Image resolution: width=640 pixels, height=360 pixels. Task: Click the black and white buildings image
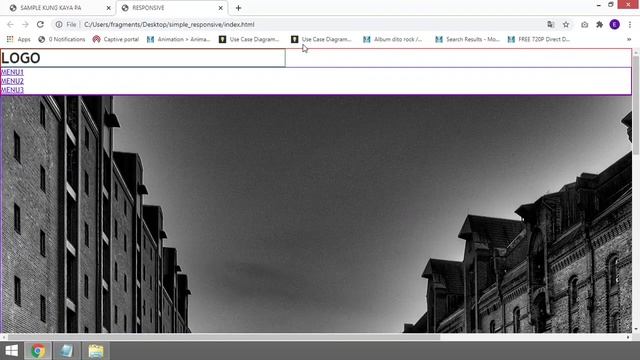pyautogui.click(x=316, y=214)
